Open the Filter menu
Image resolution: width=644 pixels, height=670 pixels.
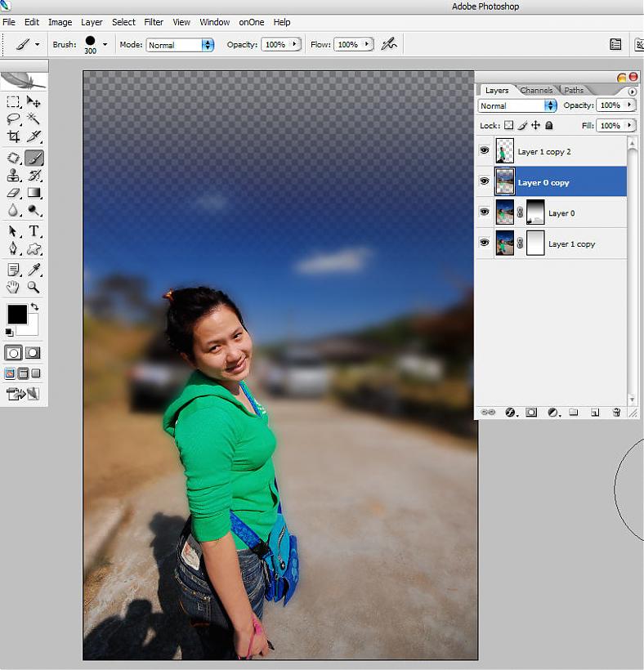pyautogui.click(x=154, y=22)
